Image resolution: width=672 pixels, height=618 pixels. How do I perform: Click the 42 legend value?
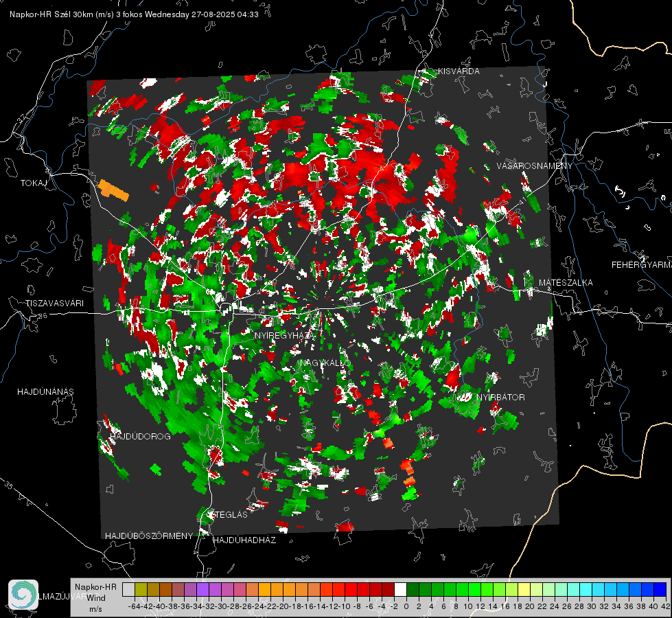tap(666, 606)
